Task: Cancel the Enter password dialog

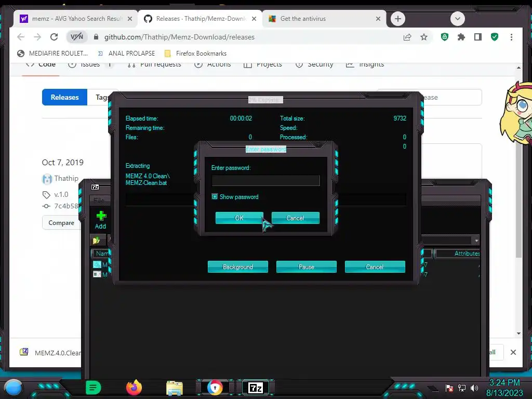Action: pos(295,218)
